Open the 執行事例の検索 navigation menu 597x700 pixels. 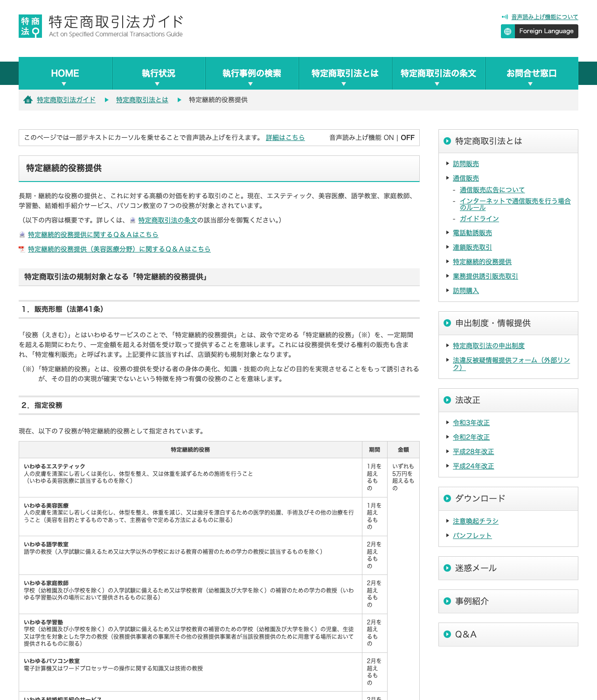[252, 73]
